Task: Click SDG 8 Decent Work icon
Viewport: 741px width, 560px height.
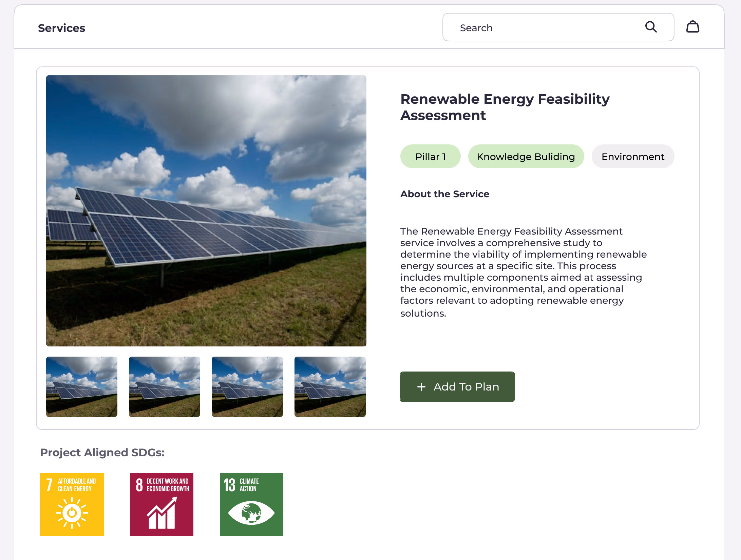Action: tap(162, 504)
